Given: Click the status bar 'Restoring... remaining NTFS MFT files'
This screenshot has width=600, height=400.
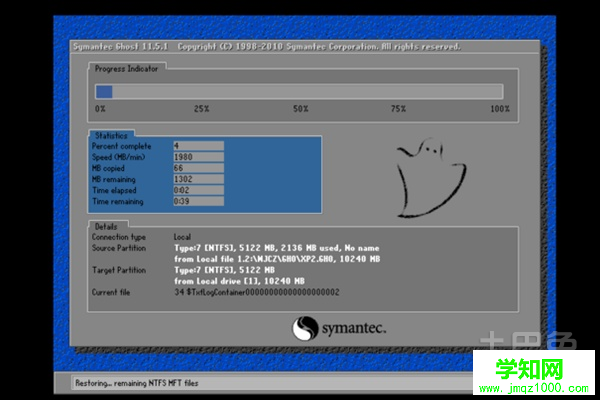Looking at the screenshot, I should click(137, 383).
